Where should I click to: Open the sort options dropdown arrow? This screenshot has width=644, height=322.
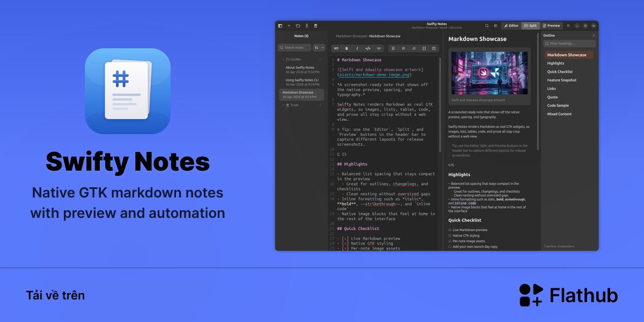tap(323, 48)
